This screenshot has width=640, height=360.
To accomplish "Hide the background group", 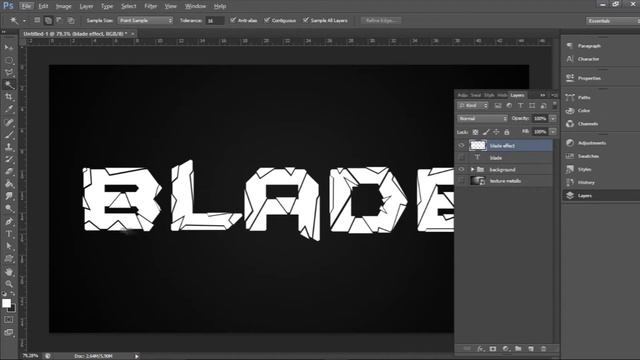I will pyautogui.click(x=462, y=169).
